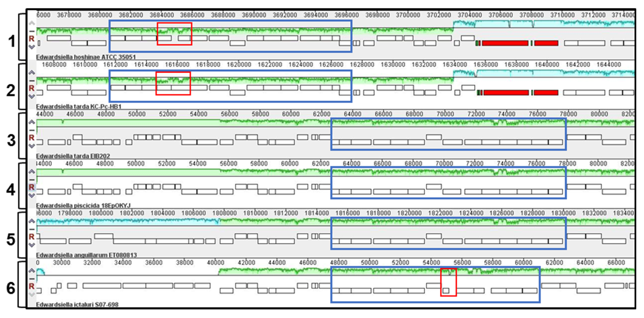The image size is (644, 318).
Task: Click the Edwardsiella tarda EIB202 label
Action: coord(73,156)
